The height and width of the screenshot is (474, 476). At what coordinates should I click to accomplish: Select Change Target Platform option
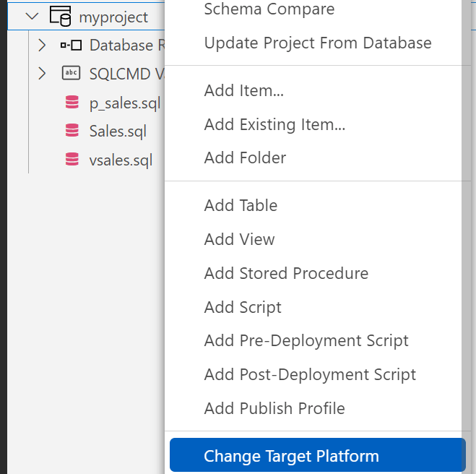click(291, 456)
